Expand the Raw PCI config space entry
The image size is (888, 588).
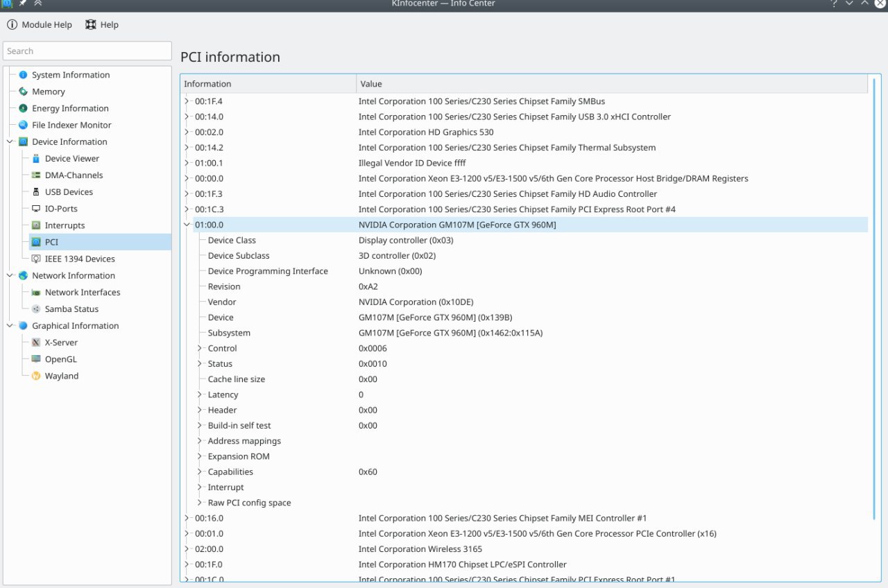pyautogui.click(x=200, y=503)
